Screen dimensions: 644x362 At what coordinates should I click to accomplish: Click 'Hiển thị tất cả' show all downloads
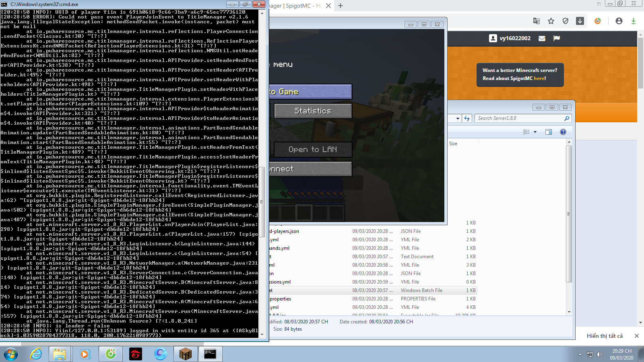click(x=605, y=336)
